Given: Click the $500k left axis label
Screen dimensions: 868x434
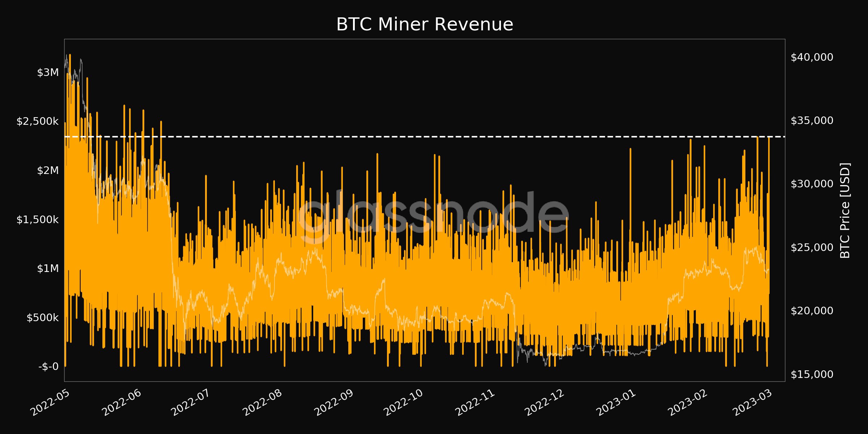Looking at the screenshot, I should point(42,318).
